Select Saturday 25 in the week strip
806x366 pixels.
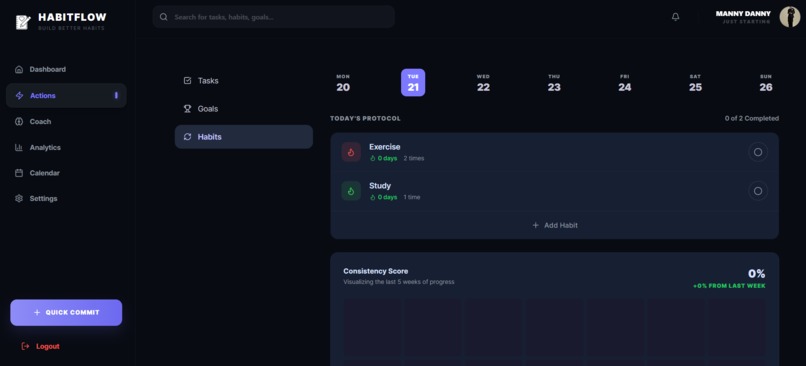tap(695, 83)
